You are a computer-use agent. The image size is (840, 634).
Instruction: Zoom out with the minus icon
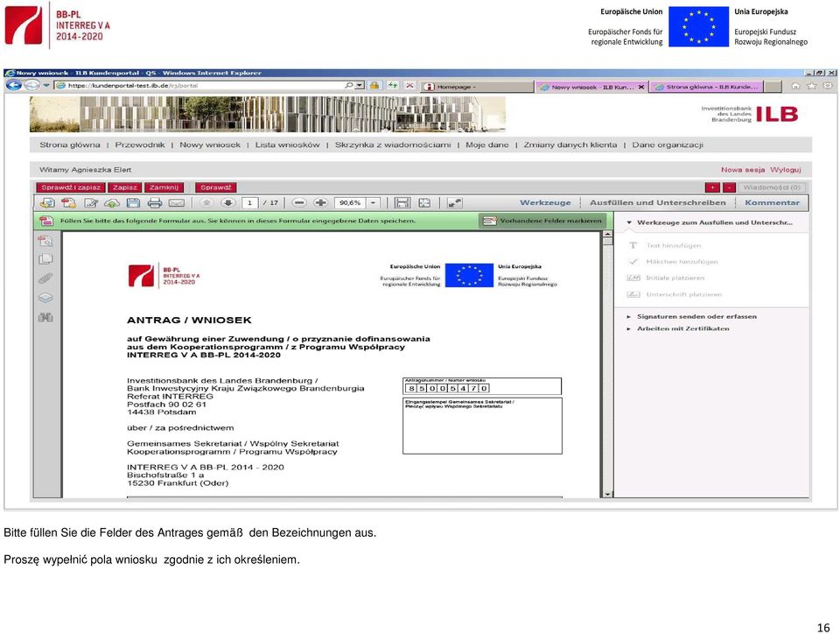click(x=299, y=202)
